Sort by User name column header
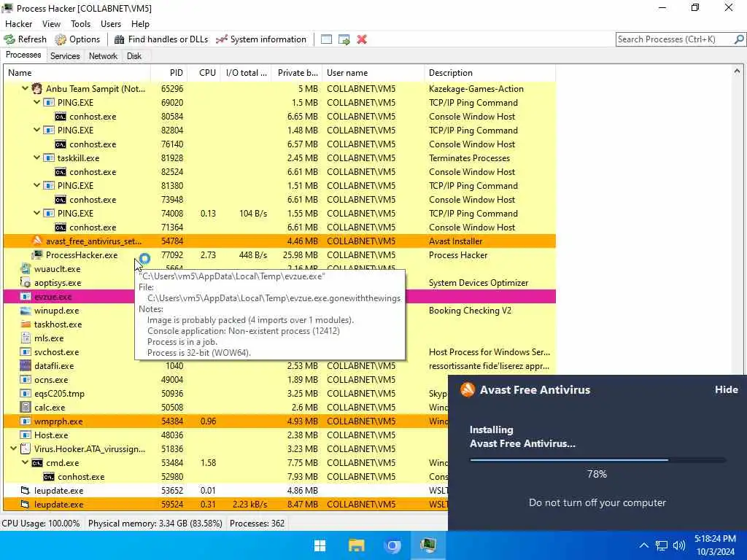747x560 pixels. 373,73
